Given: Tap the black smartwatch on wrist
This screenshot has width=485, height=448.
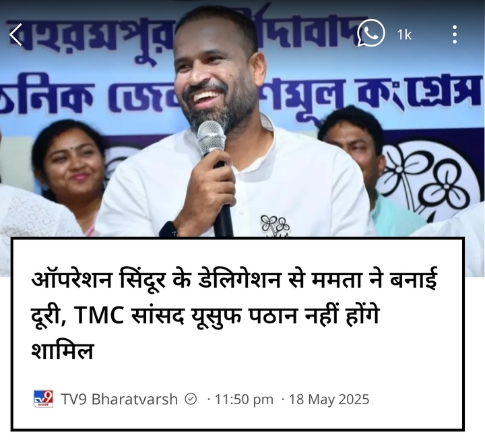Looking at the screenshot, I should point(168,230).
